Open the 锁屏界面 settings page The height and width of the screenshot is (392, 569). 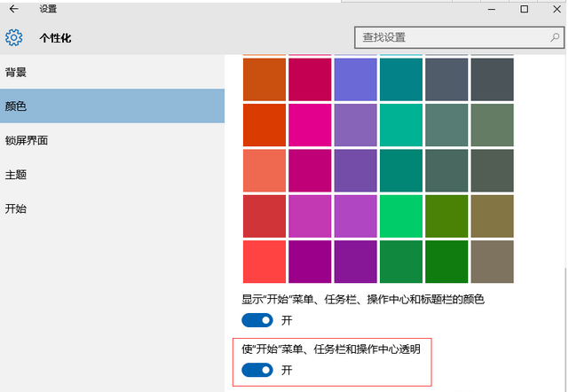112,140
